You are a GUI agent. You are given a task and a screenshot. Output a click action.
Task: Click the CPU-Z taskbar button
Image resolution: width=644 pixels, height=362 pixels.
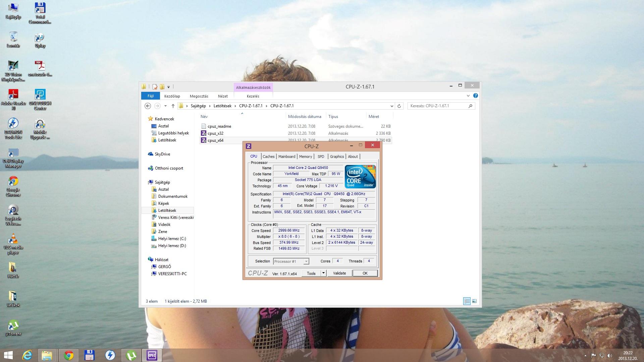click(152, 355)
